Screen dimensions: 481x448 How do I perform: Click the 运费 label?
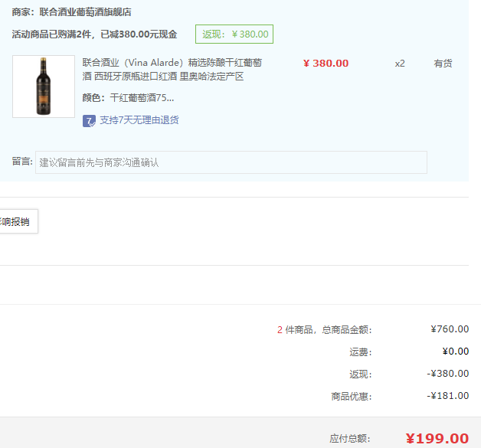tap(361, 352)
